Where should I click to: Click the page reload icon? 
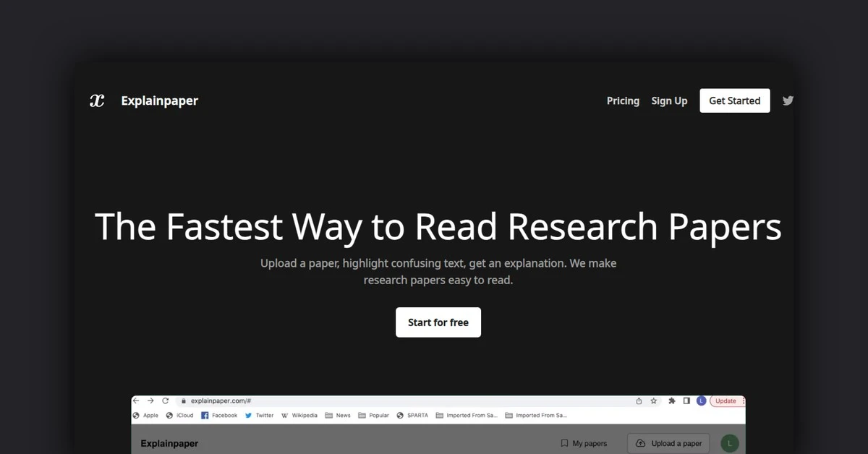(165, 401)
